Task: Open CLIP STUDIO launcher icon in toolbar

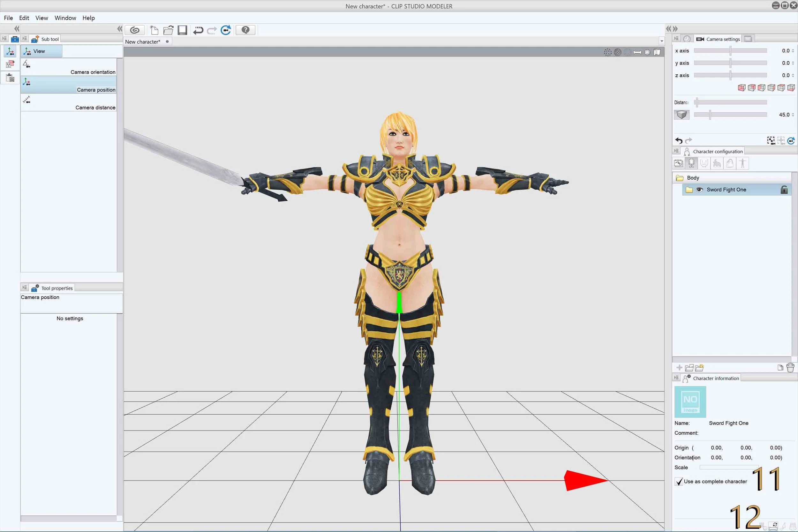Action: point(135,30)
